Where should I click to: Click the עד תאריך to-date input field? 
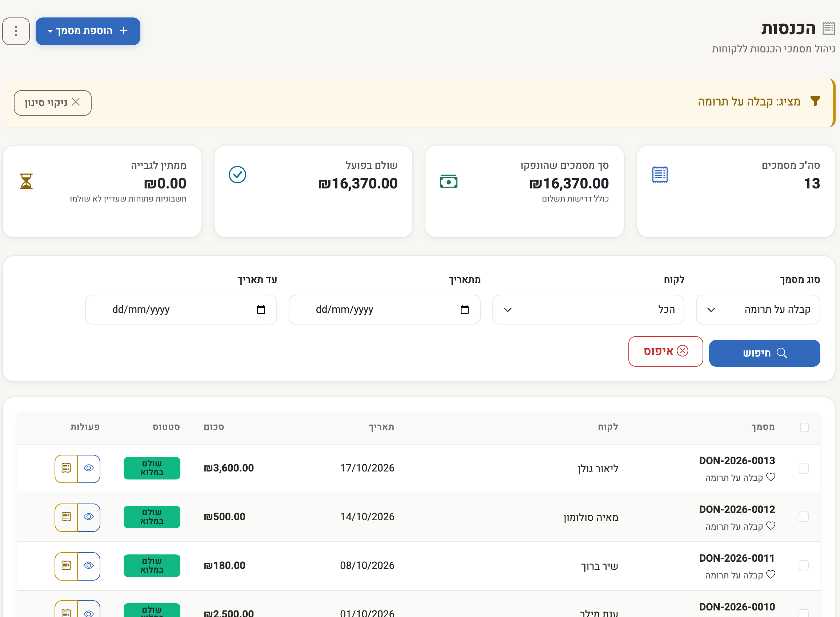181,310
